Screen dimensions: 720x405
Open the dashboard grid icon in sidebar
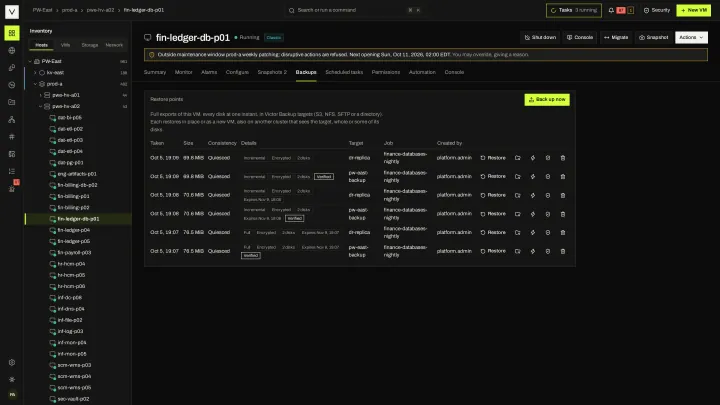[x=11, y=33]
